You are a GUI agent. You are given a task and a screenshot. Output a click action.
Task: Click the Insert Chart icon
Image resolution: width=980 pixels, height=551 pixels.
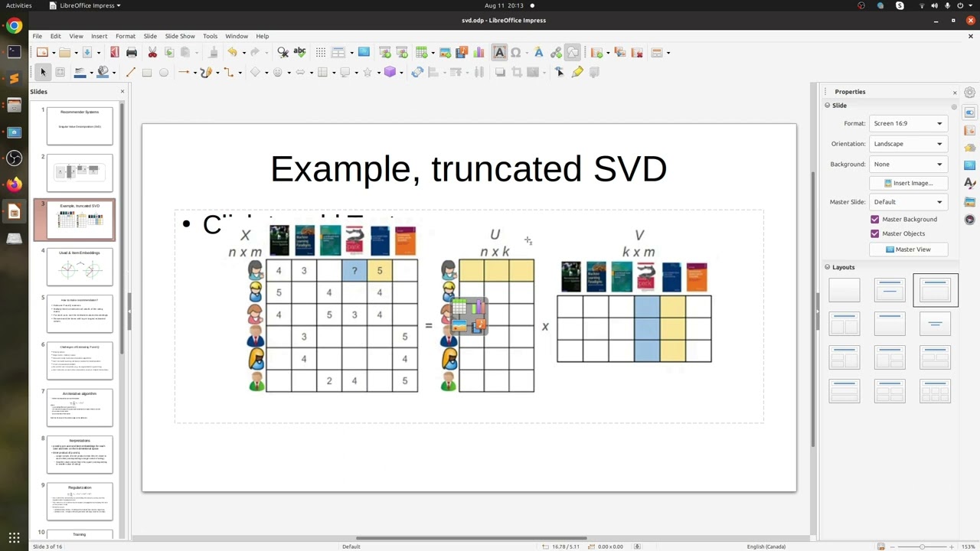(x=479, y=52)
